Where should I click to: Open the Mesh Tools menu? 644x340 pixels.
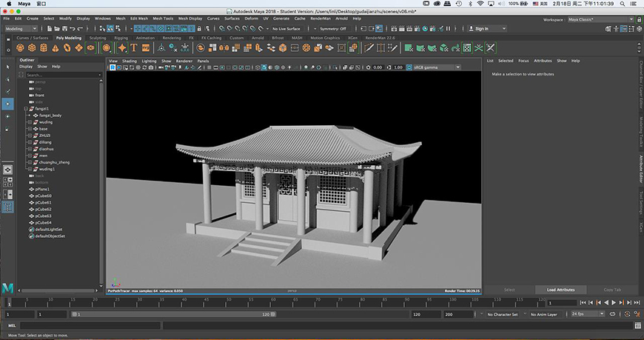point(163,19)
